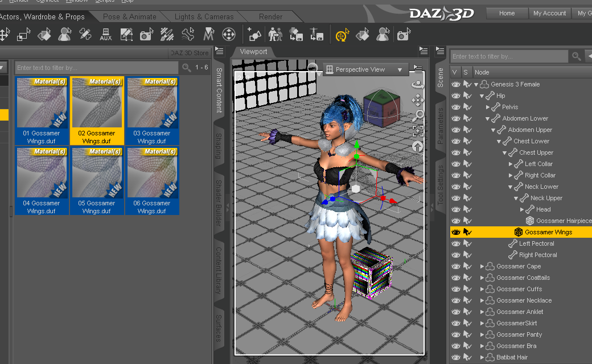
Task: Click the Home button
Action: 507,13
